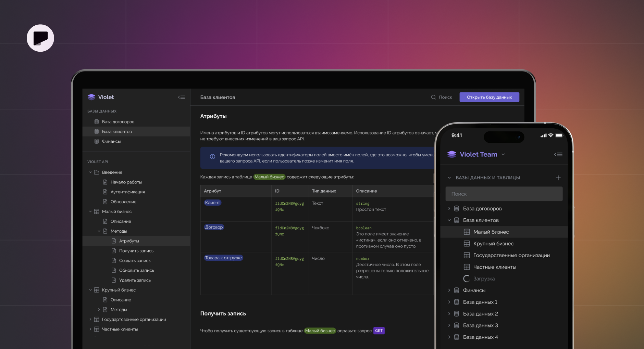Click the table icon beside Крупный бизнес on phone
Viewport: 644px width, 349px height.
click(467, 244)
